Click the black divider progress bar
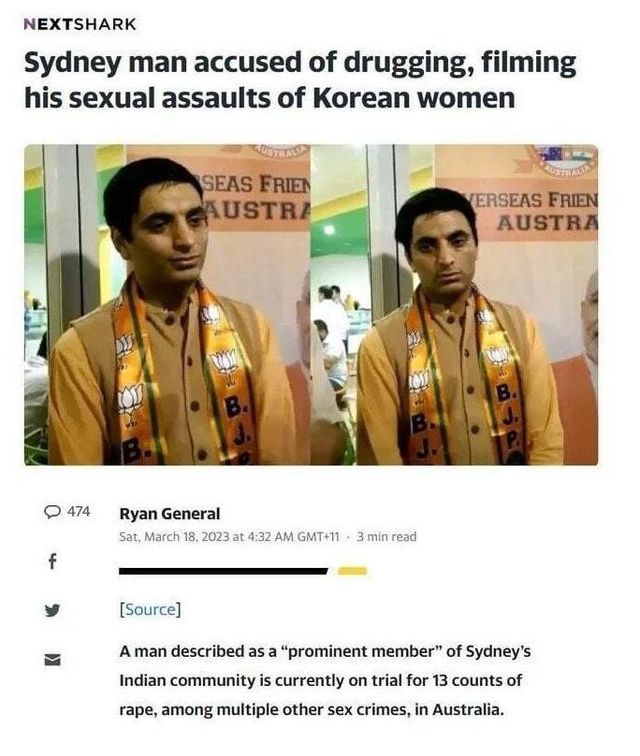This screenshot has width=640, height=756. point(223,571)
